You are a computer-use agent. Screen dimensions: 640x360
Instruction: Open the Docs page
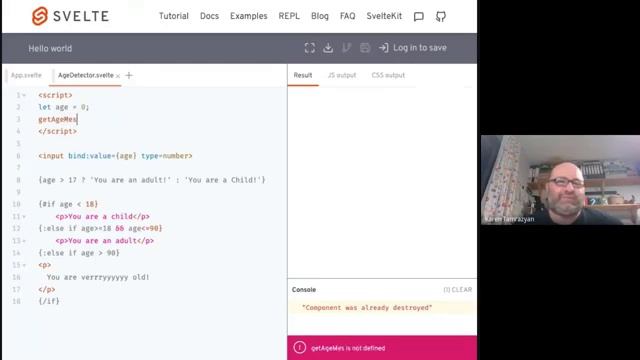pos(209,16)
